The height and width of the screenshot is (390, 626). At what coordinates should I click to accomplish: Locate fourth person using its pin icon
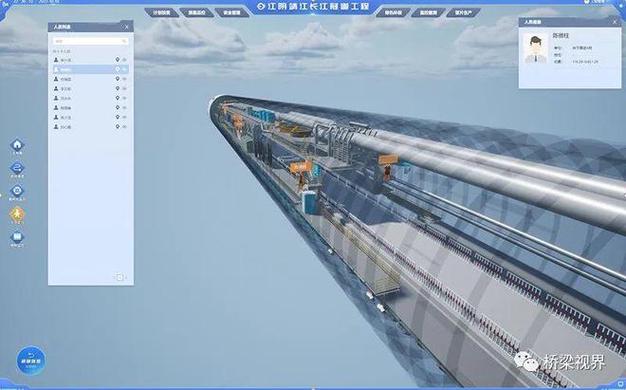(117, 88)
